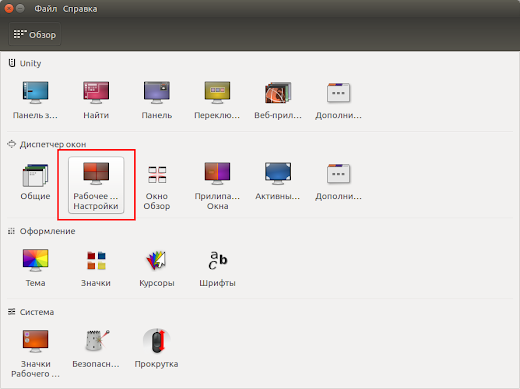This screenshot has height=389, width=520.
Task: Open the Прокрутка scrolling settings
Action: 157,349
